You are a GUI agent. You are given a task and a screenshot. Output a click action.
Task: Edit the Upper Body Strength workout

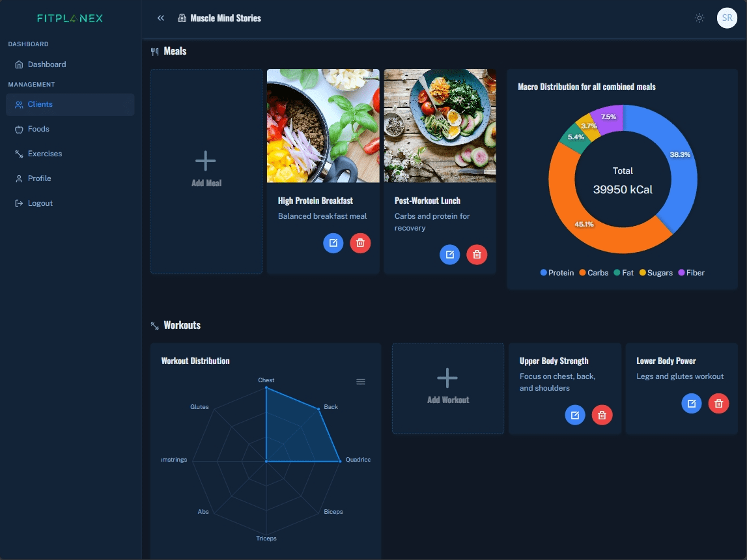574,415
